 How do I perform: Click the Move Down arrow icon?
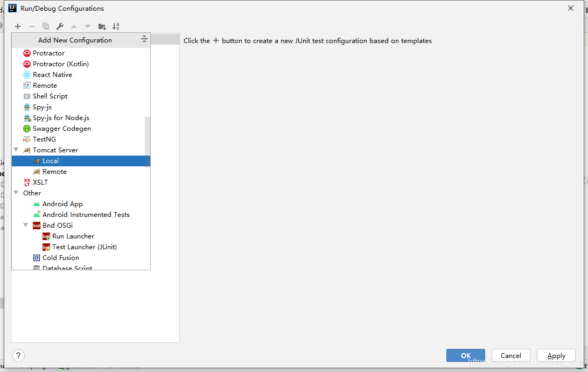click(88, 26)
